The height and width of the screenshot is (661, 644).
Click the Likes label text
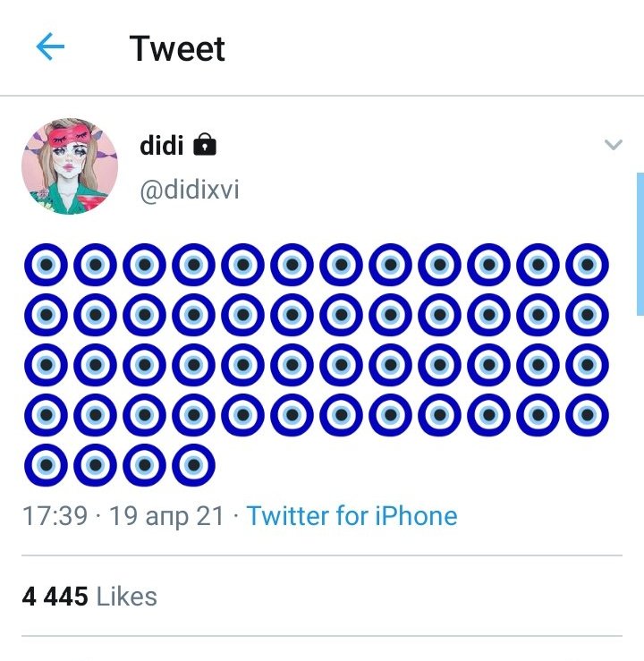[126, 597]
